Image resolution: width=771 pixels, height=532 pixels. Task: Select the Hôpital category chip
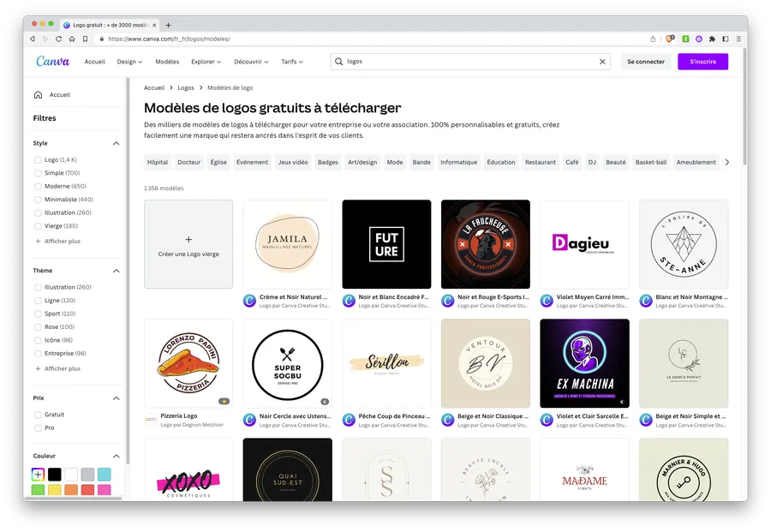coord(158,162)
